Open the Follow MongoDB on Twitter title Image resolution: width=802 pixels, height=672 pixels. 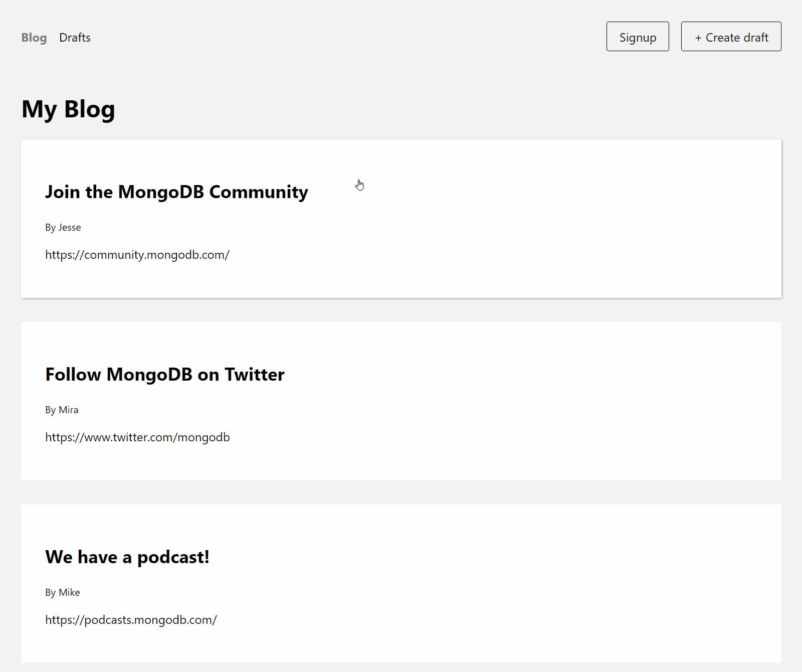click(x=165, y=375)
